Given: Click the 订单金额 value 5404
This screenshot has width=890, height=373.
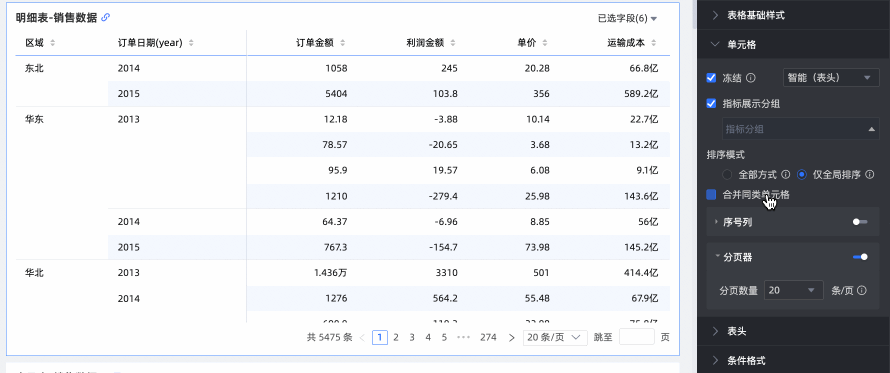Looking at the screenshot, I should coord(335,94).
